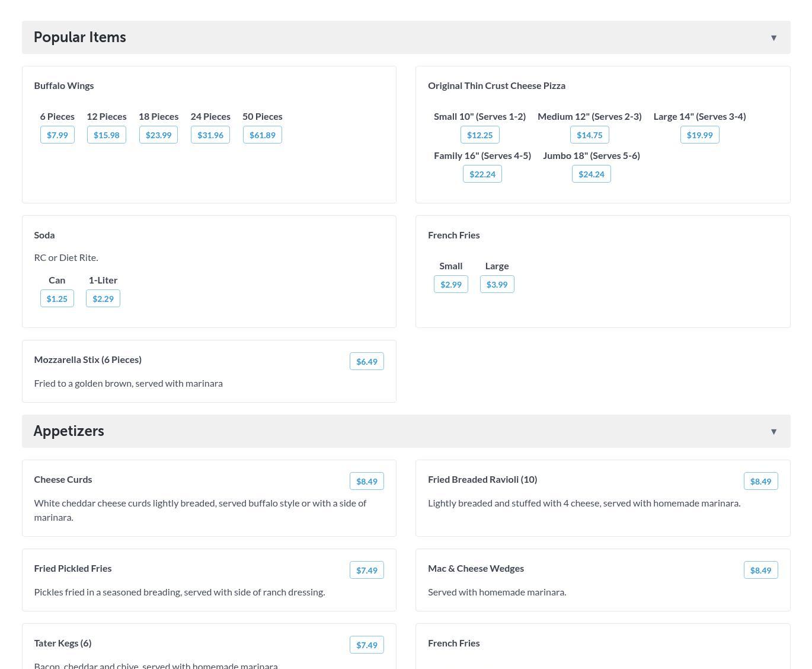Select 6 Pieces Buffalo Wings for $7.99

57,135
